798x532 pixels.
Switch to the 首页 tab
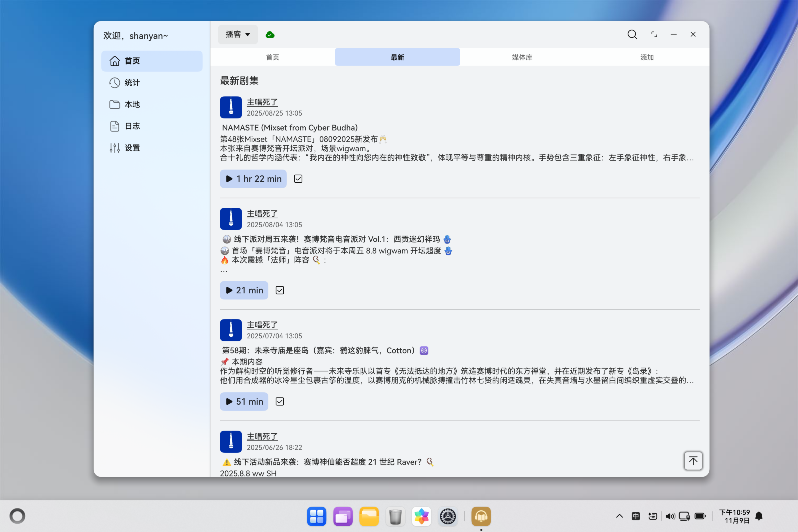[x=272, y=57]
